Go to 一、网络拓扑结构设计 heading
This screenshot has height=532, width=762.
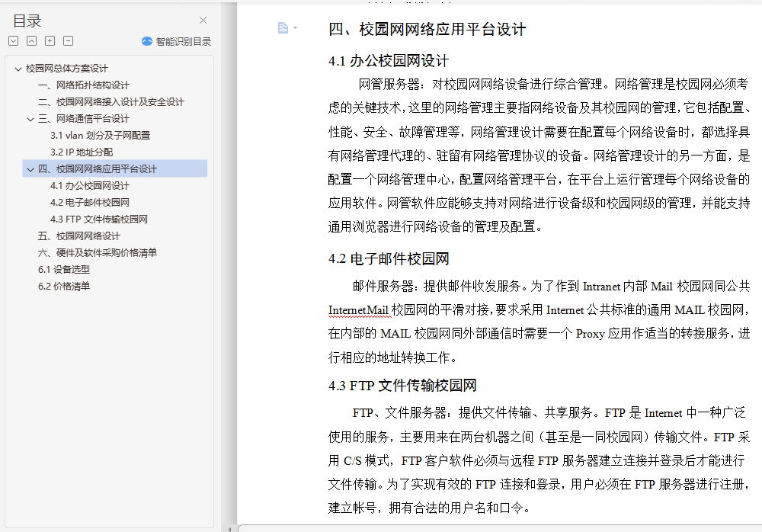pos(84,85)
